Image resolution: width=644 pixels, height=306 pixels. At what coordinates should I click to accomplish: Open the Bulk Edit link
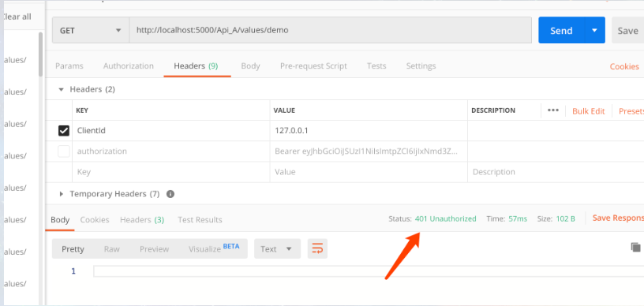click(588, 111)
